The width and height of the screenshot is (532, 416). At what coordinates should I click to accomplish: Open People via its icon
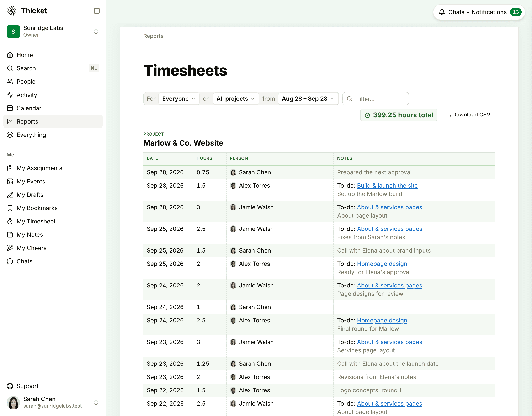pos(10,82)
